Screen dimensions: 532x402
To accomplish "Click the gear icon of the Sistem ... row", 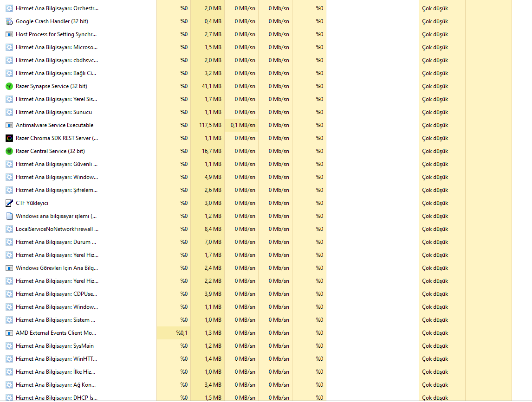I will tap(9, 320).
